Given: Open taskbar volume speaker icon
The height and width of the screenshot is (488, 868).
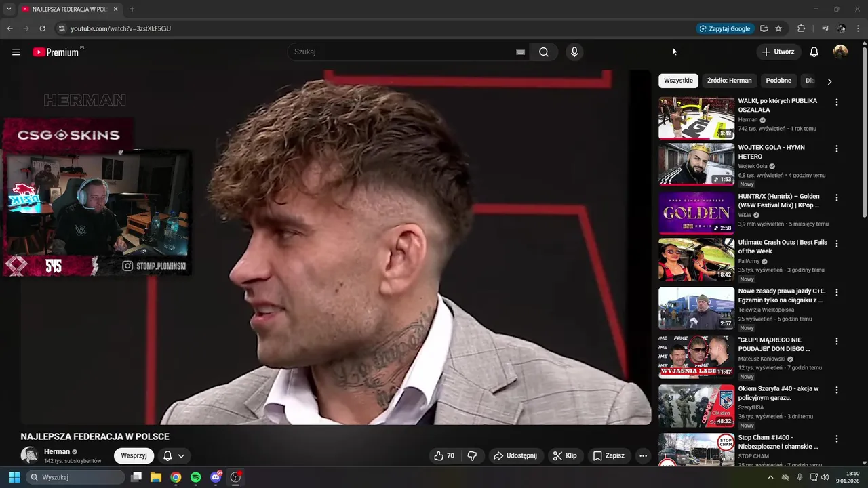Looking at the screenshot, I should tap(825, 477).
